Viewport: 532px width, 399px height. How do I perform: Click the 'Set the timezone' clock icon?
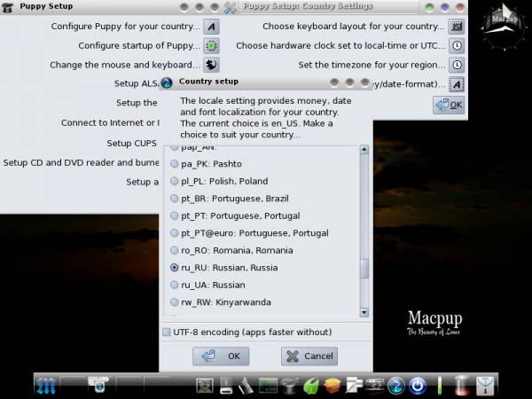pos(457,65)
